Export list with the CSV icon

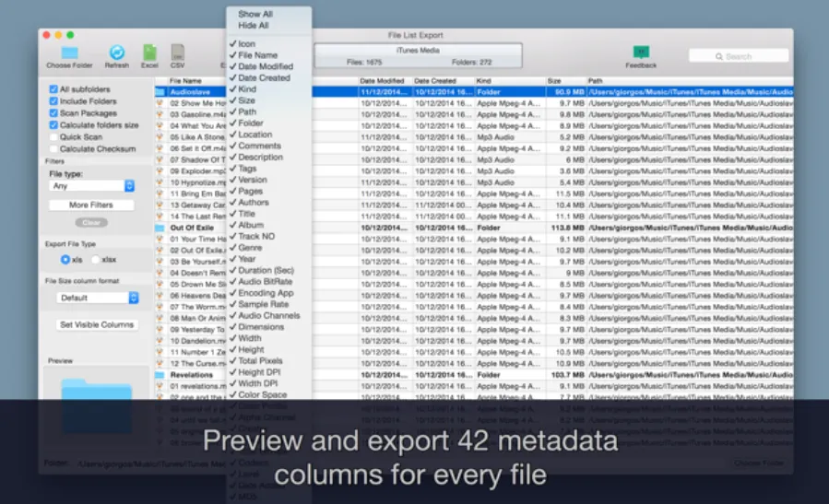178,53
